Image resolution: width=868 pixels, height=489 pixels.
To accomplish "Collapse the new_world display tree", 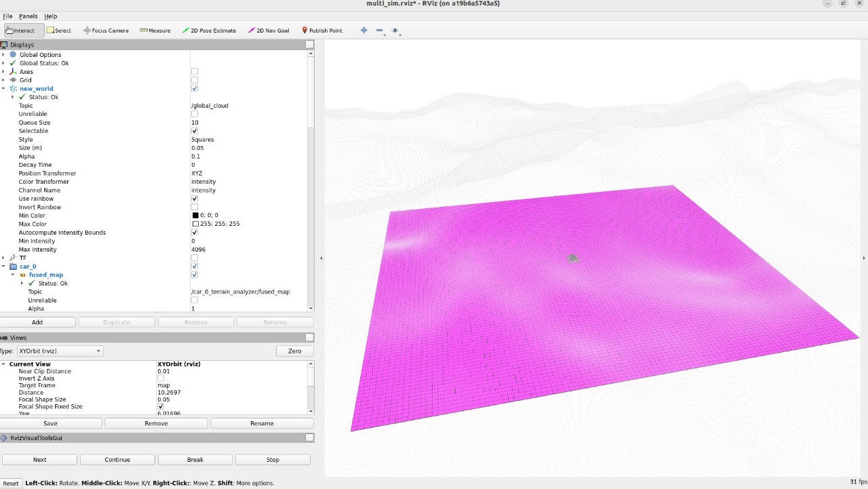I will click(x=3, y=89).
